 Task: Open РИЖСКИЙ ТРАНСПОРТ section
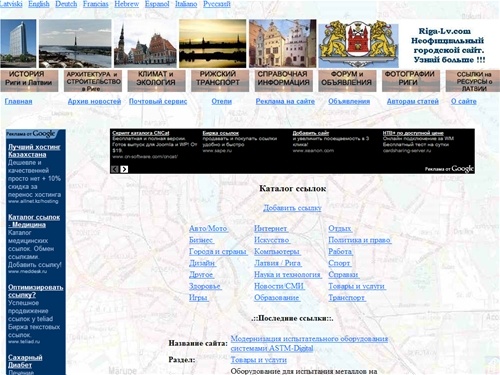coord(220,81)
